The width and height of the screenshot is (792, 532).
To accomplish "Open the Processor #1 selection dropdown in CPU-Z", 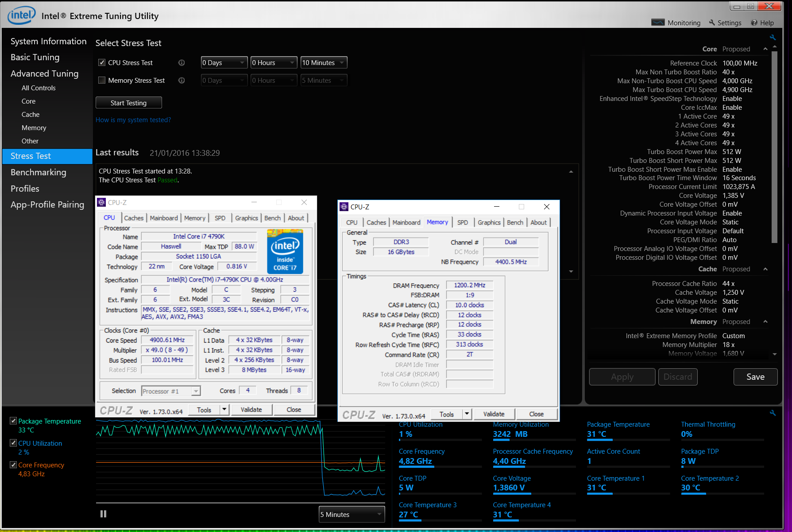I will pos(171,391).
